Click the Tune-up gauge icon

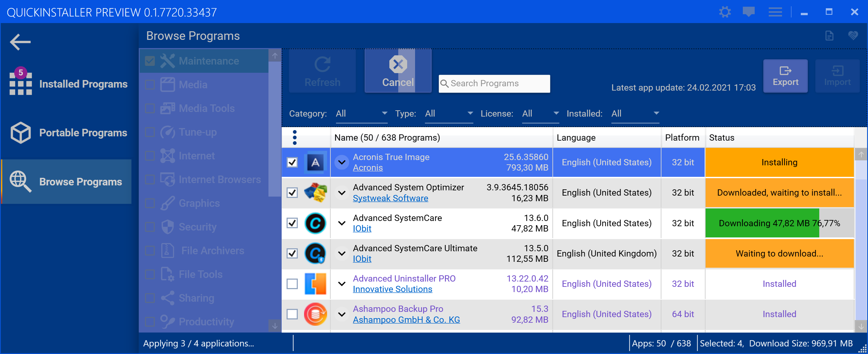167,132
